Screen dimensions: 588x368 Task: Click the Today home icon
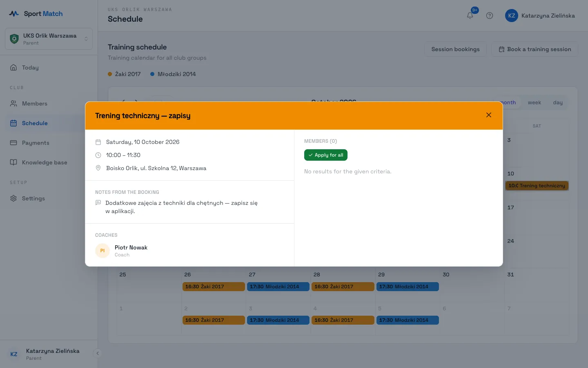pos(13,67)
